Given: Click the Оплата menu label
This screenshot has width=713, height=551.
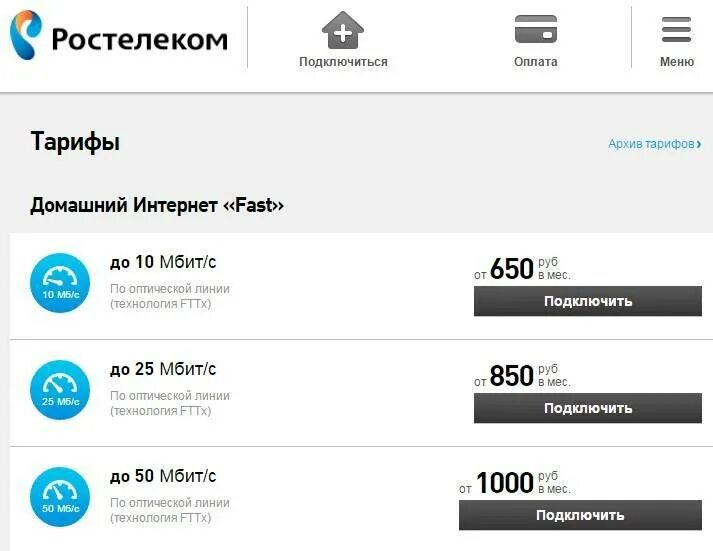Looking at the screenshot, I should coord(536,62).
